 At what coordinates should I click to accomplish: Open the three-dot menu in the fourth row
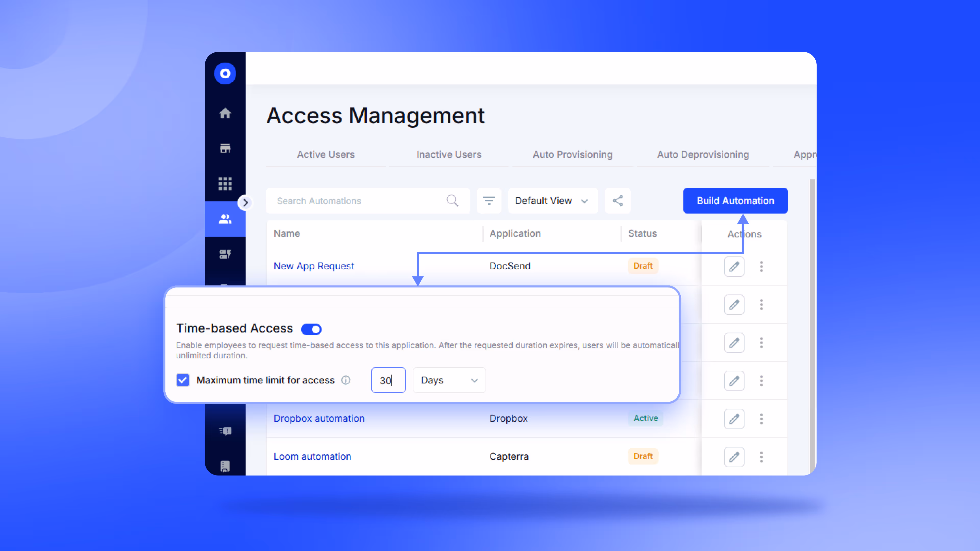click(761, 381)
